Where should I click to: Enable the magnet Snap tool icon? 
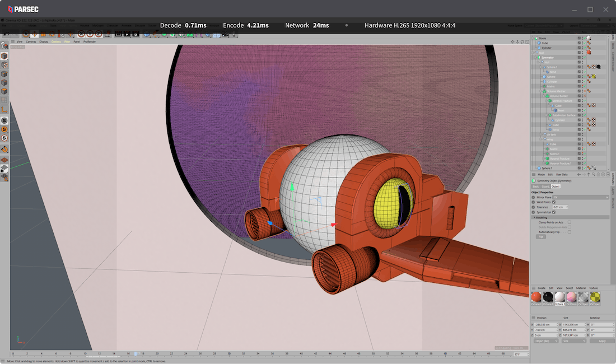(x=4, y=149)
